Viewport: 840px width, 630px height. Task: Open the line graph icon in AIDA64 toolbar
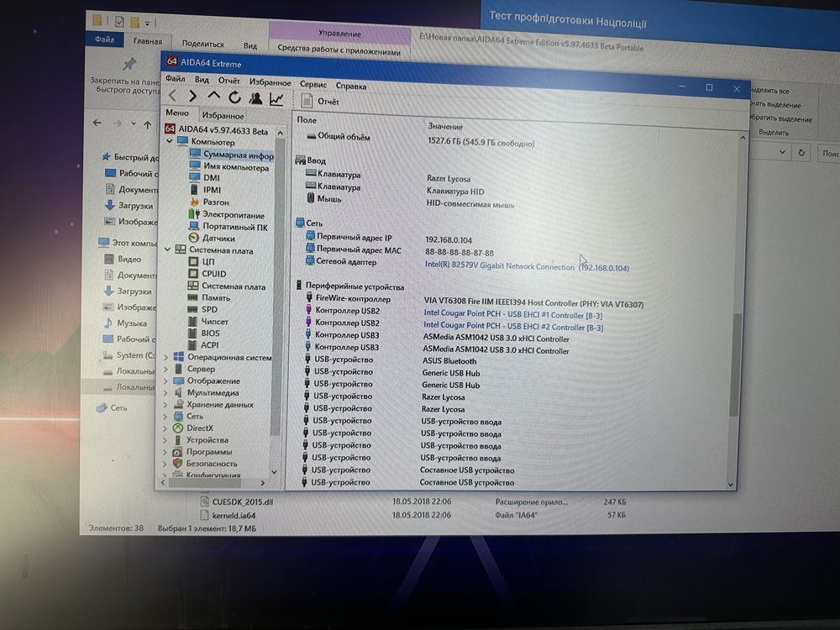tap(276, 99)
